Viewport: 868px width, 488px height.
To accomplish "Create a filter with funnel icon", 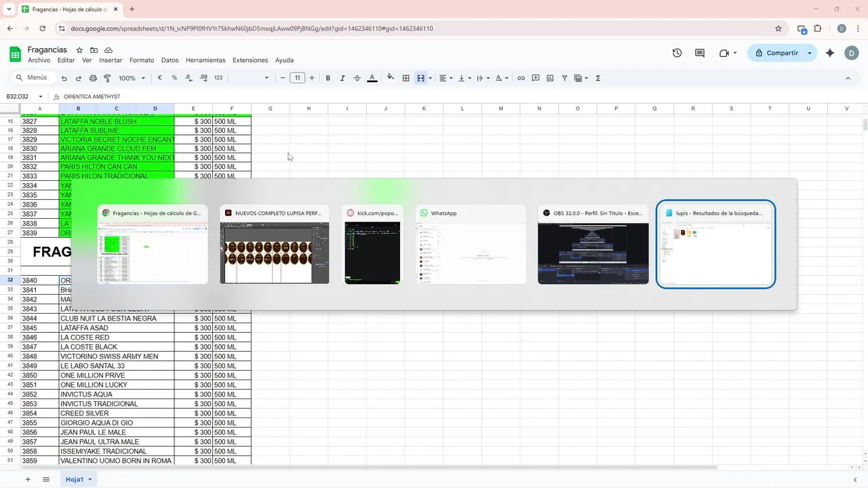I will (x=564, y=78).
